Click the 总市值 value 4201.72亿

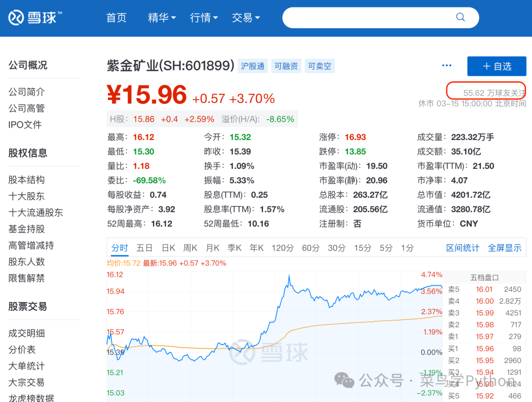(470, 195)
